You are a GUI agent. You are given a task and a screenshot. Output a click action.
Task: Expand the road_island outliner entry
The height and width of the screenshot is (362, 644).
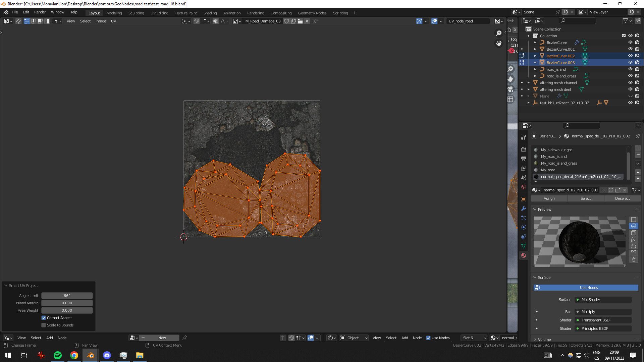pos(535,69)
